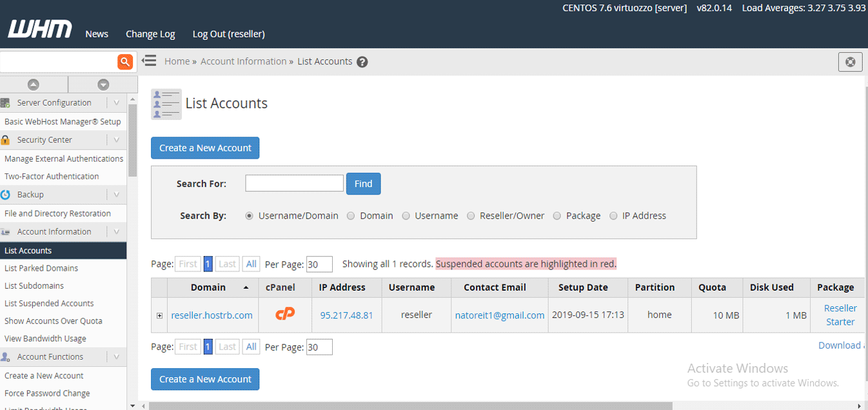This screenshot has width=868, height=410.
Task: Click the circled X icon at top right
Action: click(x=850, y=62)
